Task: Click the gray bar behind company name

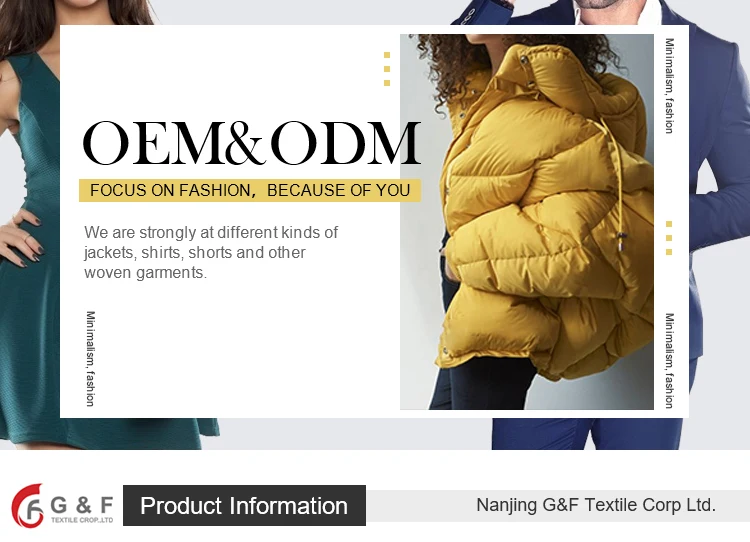Action: tap(558, 506)
